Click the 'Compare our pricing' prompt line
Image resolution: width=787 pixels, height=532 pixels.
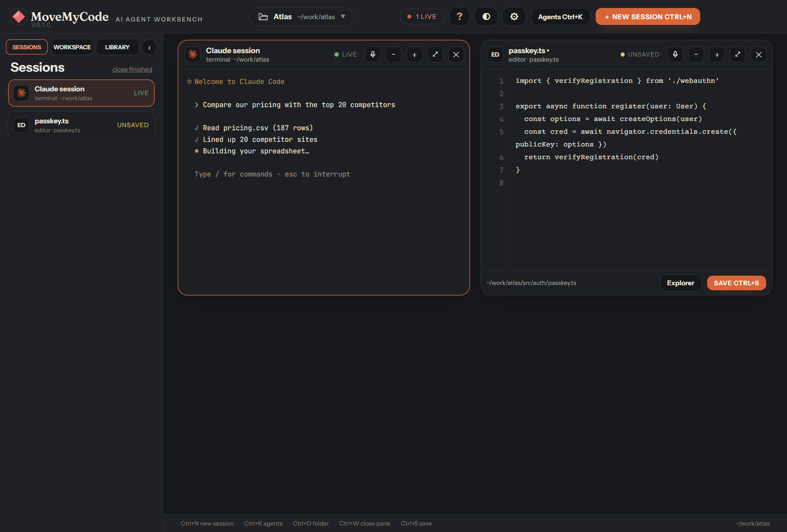(x=295, y=105)
